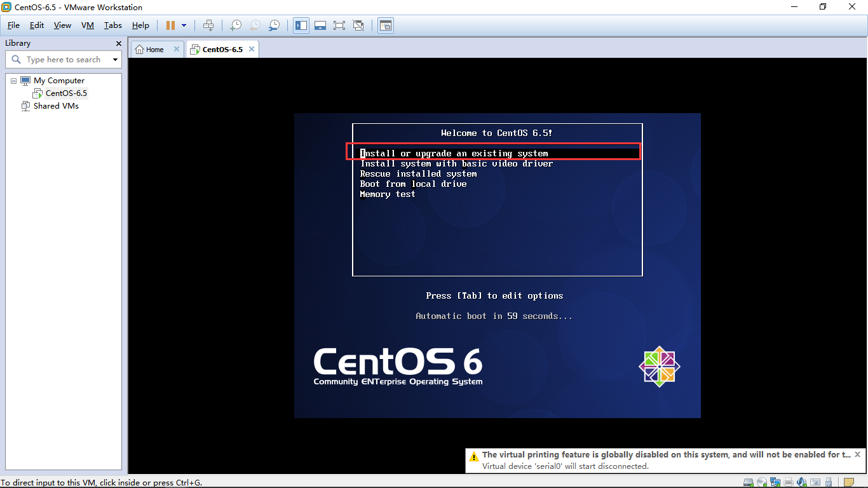Switch to Unity mode
Image resolution: width=868 pixels, height=488 pixels.
(358, 25)
